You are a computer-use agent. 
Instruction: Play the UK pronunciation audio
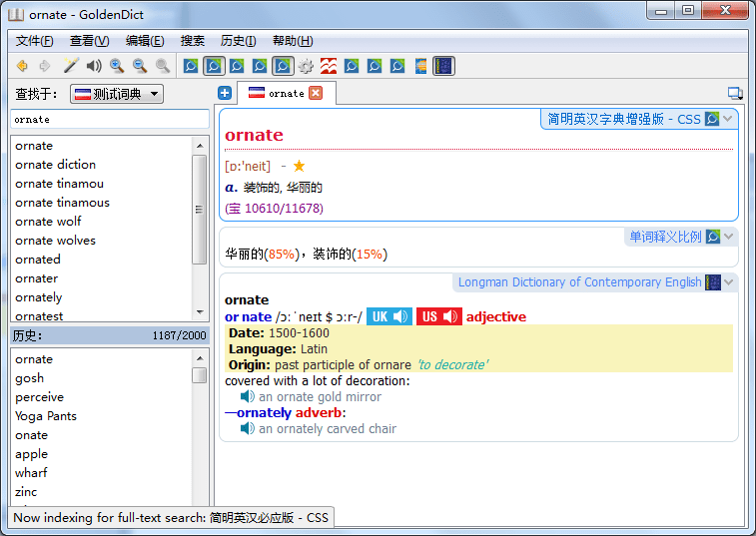click(x=389, y=316)
